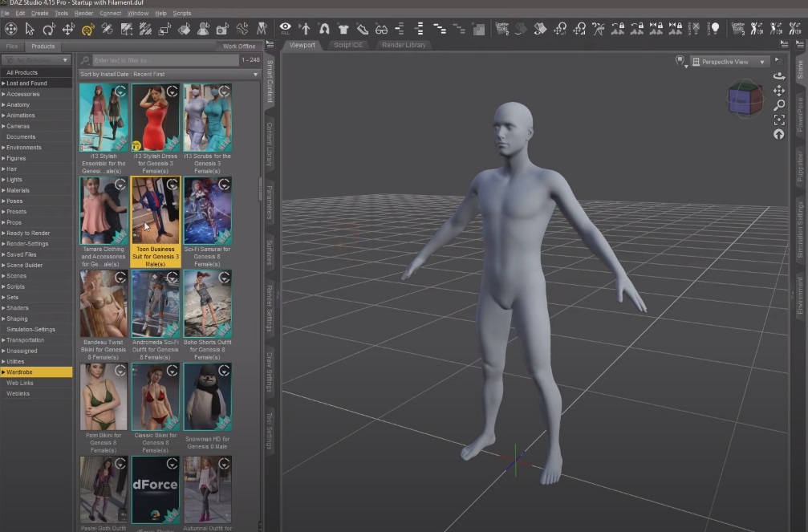The width and height of the screenshot is (808, 532).
Task: Click the shoe footwear icon
Action: [362, 29]
